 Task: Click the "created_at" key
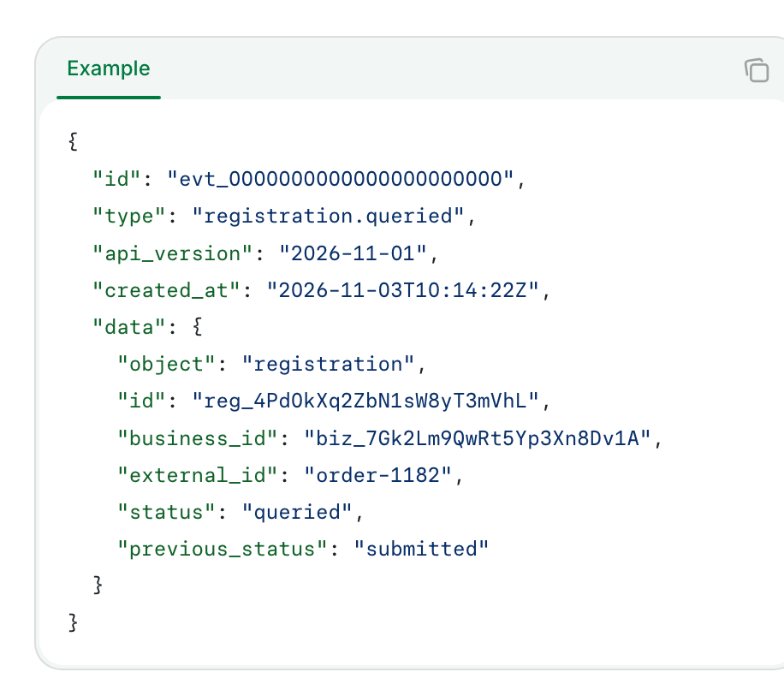(x=167, y=290)
